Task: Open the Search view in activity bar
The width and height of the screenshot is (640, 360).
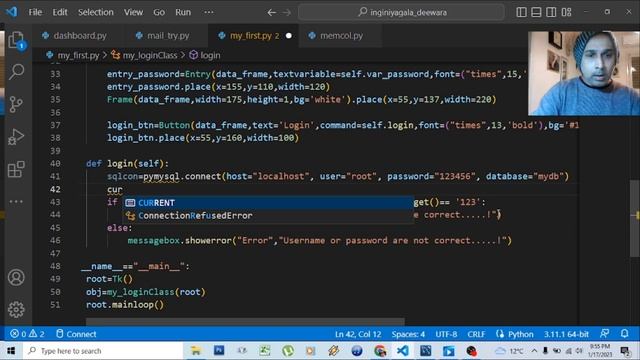Action: pyautogui.click(x=16, y=72)
